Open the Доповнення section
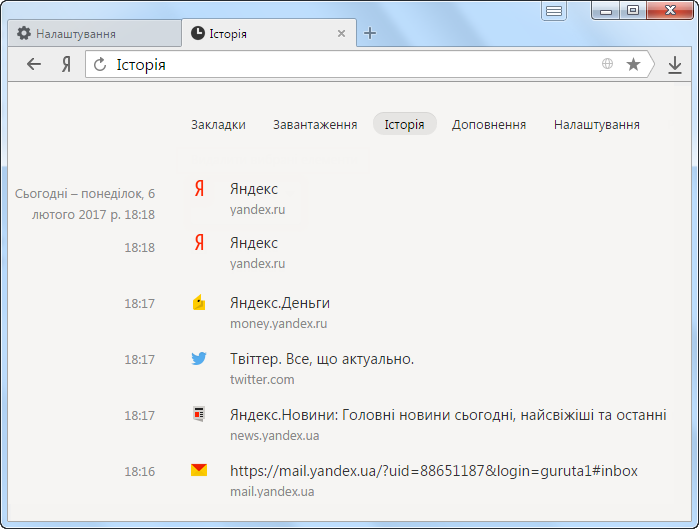 point(489,124)
